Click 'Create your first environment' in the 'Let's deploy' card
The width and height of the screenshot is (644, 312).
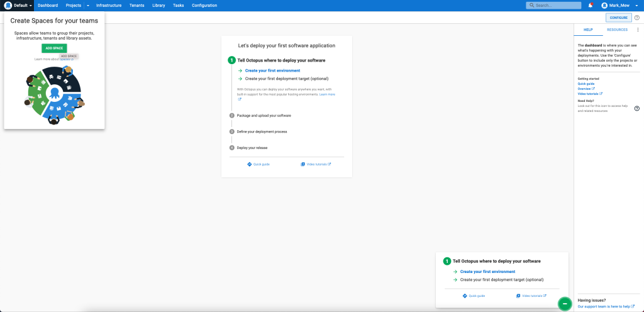[272, 70]
